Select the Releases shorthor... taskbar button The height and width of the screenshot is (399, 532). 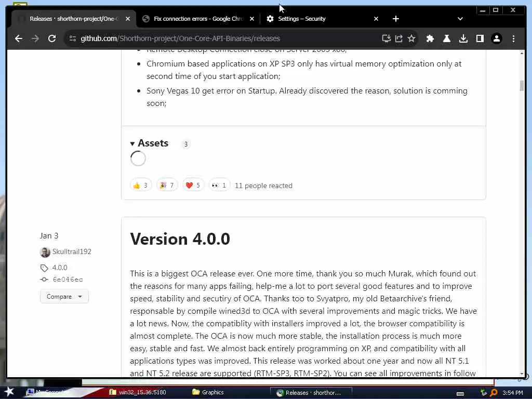point(311,393)
